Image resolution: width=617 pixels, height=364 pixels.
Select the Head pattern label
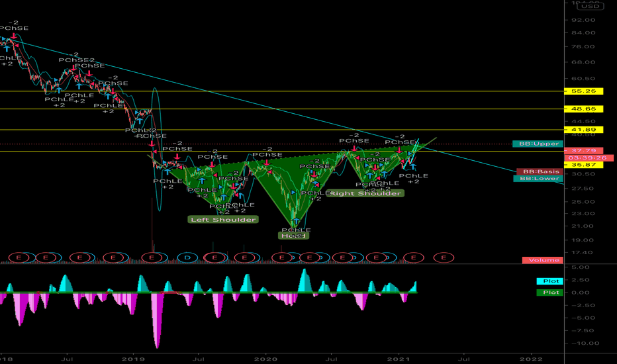pyautogui.click(x=293, y=236)
